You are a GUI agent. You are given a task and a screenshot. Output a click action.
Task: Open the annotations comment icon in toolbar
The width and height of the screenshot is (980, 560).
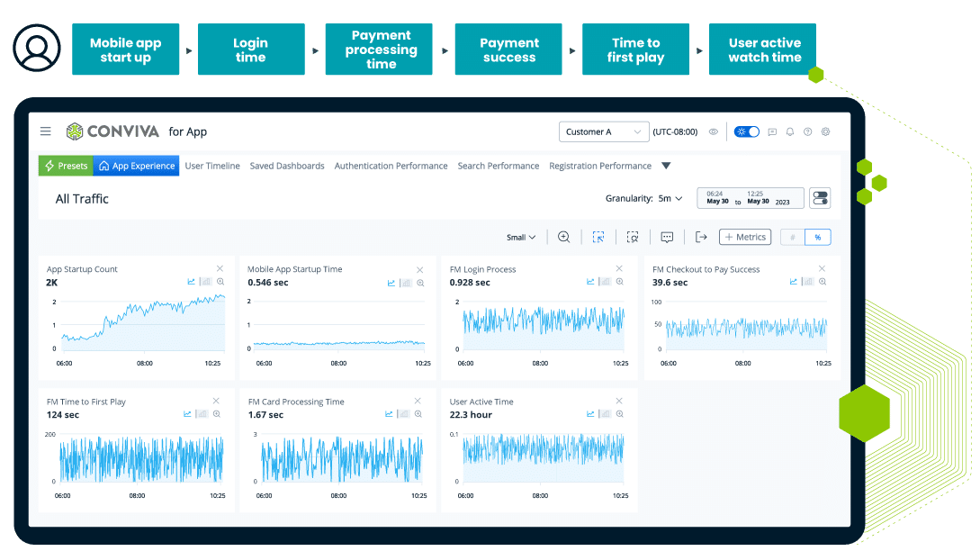667,237
